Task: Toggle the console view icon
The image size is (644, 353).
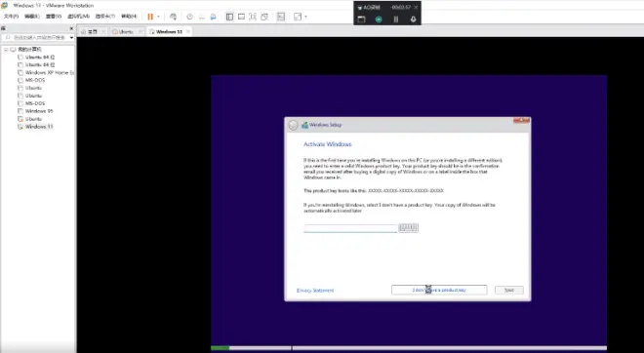Action: tap(281, 17)
